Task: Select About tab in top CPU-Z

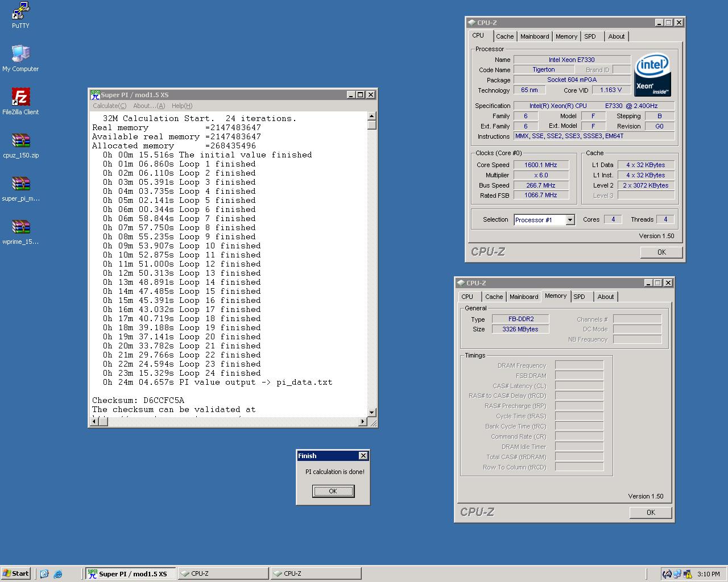Action: (616, 36)
